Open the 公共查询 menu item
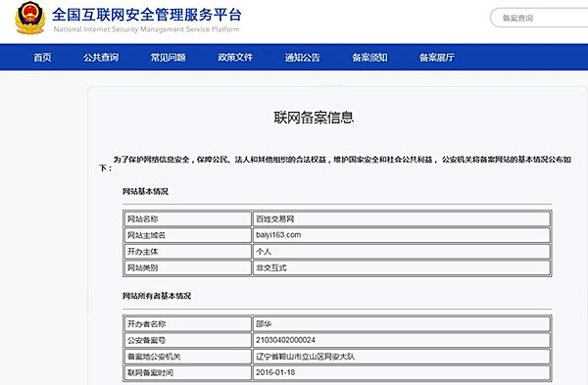Viewport: 588px width, 385px height. (101, 58)
